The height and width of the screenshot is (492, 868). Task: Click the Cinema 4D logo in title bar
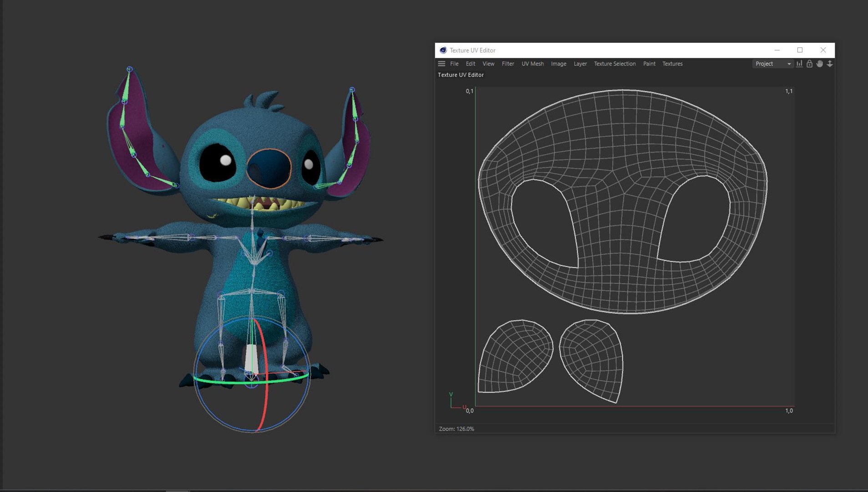pyautogui.click(x=443, y=50)
